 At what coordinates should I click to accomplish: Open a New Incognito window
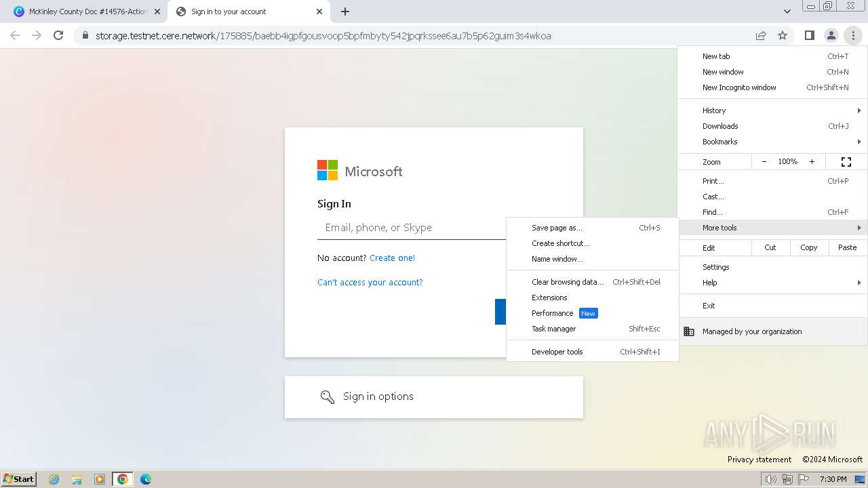772,87
